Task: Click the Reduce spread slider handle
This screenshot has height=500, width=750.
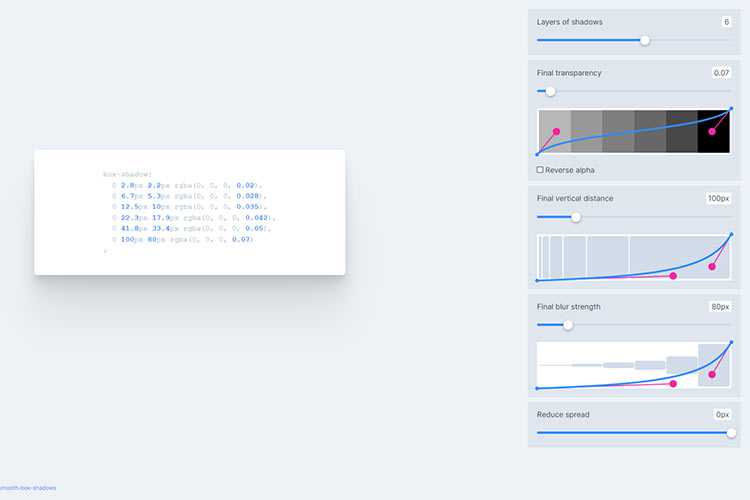Action: tap(731, 432)
